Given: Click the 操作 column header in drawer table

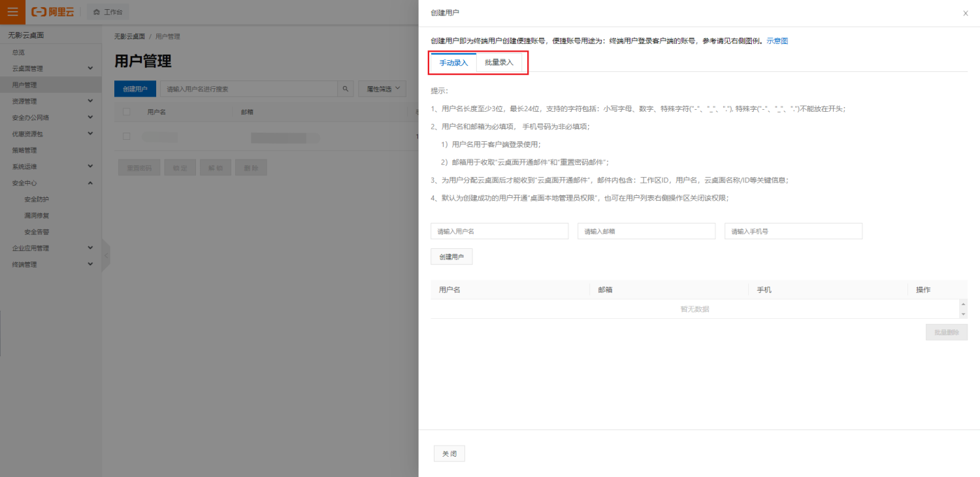Looking at the screenshot, I should [923, 289].
